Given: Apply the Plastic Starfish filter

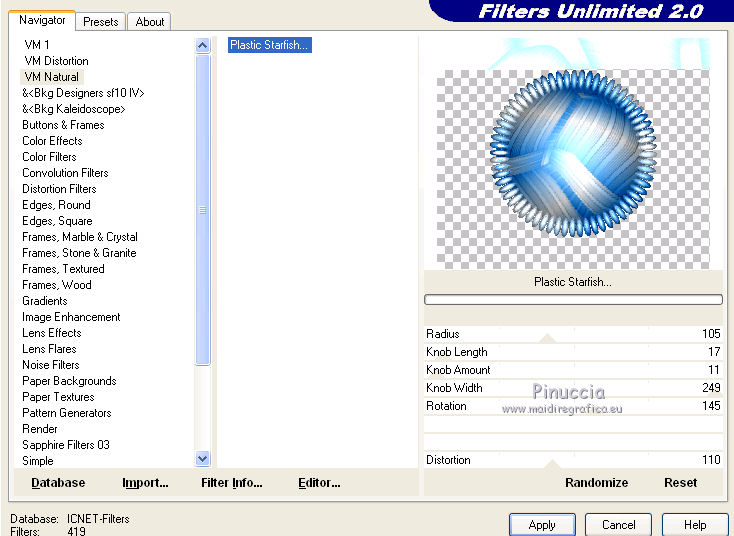Looking at the screenshot, I should (542, 525).
